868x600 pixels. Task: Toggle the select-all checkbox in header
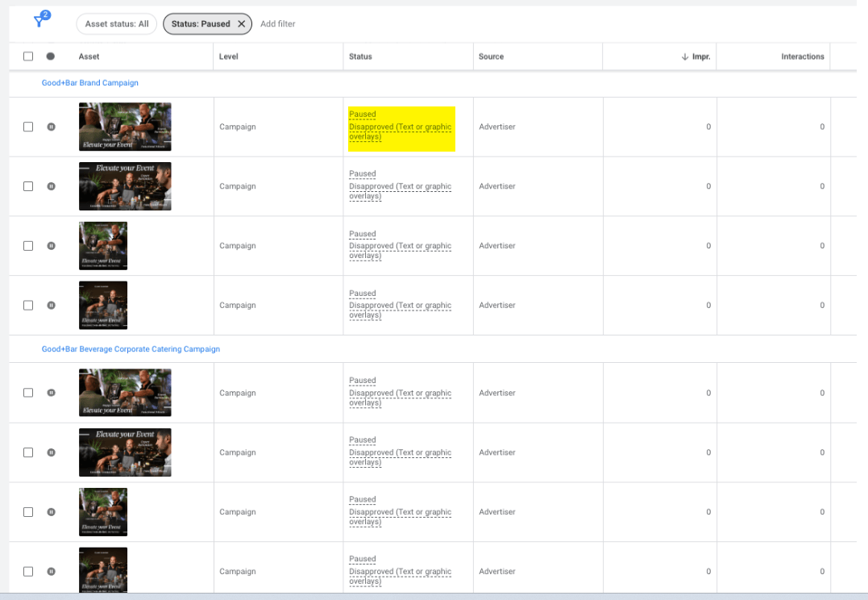click(28, 56)
